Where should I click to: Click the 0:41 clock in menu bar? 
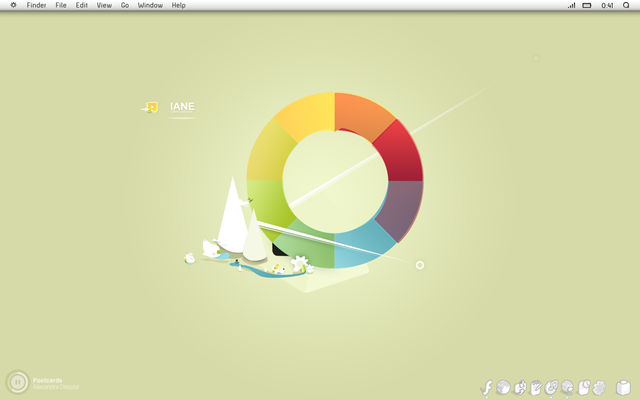coord(607,5)
